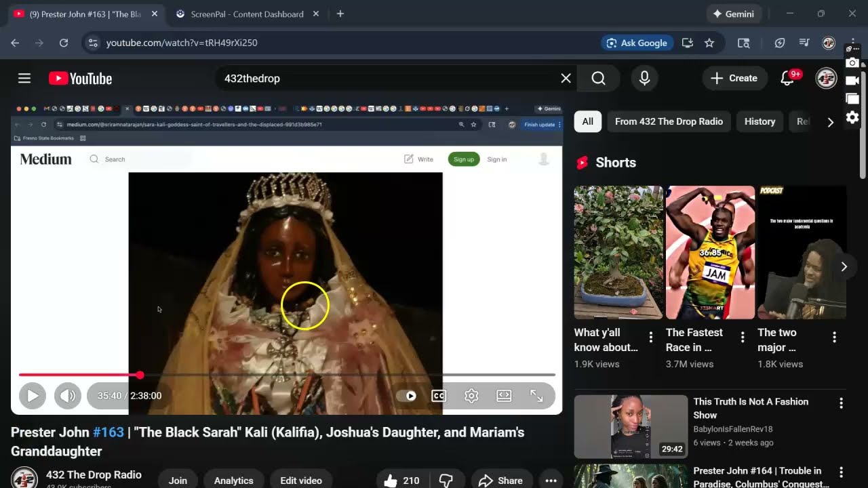Show next Shorts with the arrow

844,266
